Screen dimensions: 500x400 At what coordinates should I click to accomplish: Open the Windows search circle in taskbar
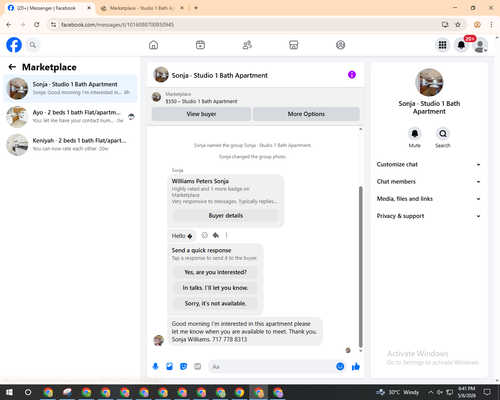(28, 392)
